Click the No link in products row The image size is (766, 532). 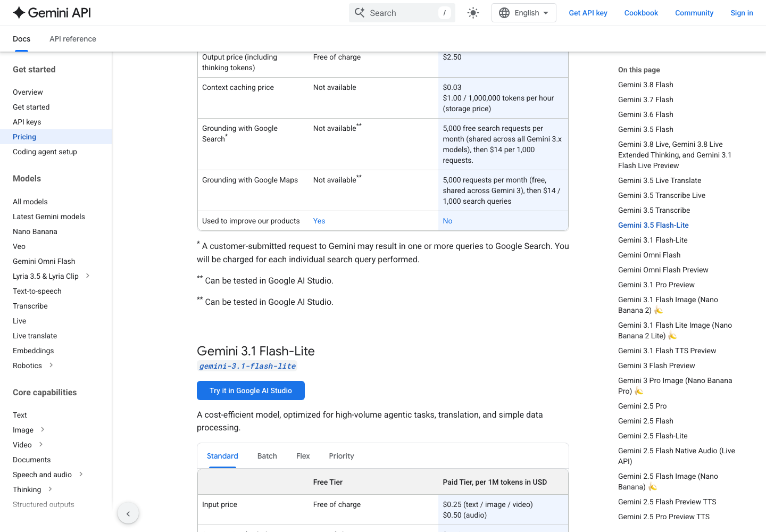click(x=448, y=221)
